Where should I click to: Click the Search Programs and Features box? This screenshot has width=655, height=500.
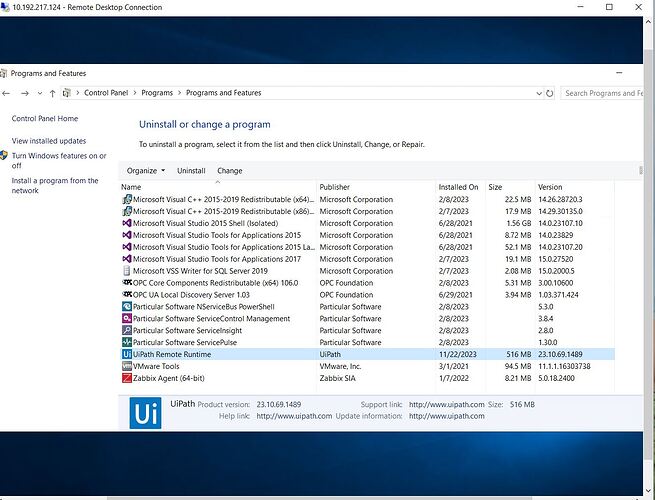point(602,93)
